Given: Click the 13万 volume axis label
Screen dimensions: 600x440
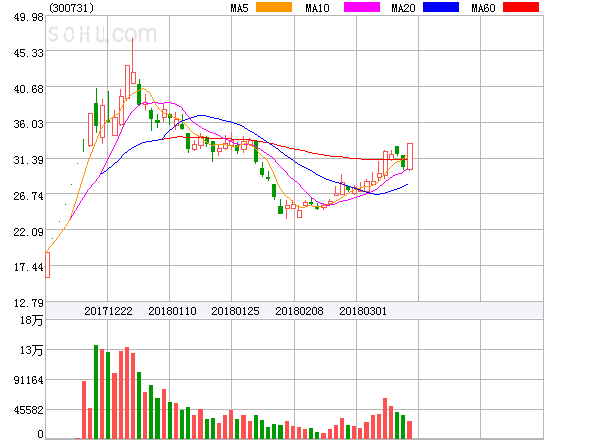Looking at the screenshot, I should pyautogui.click(x=32, y=350).
